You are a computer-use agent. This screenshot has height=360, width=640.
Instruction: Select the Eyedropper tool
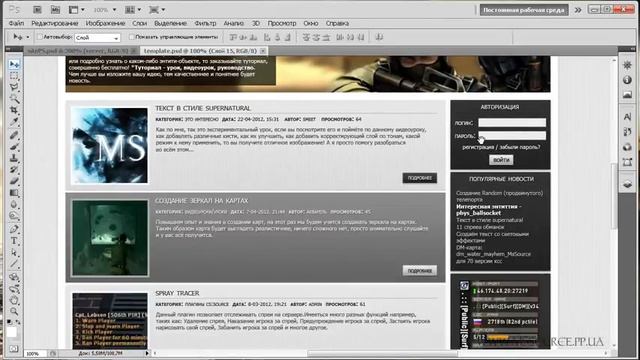pos(14,122)
